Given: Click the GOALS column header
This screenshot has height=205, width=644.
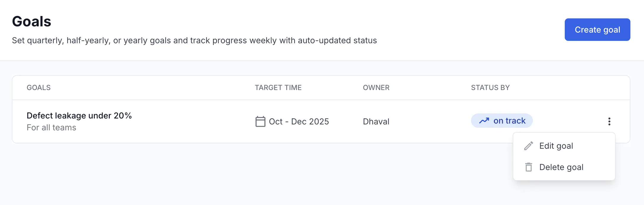Looking at the screenshot, I should pyautogui.click(x=39, y=88).
